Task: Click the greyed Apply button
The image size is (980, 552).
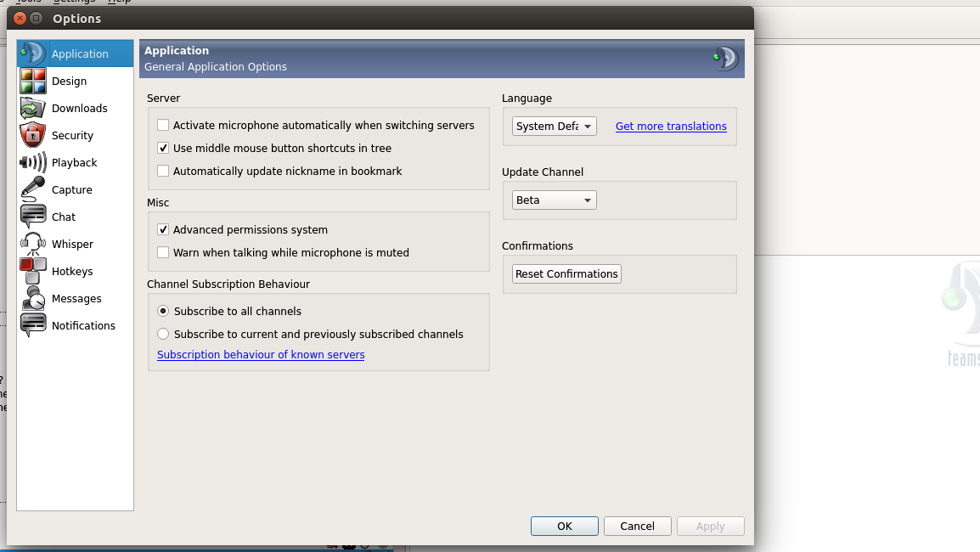Action: [710, 526]
